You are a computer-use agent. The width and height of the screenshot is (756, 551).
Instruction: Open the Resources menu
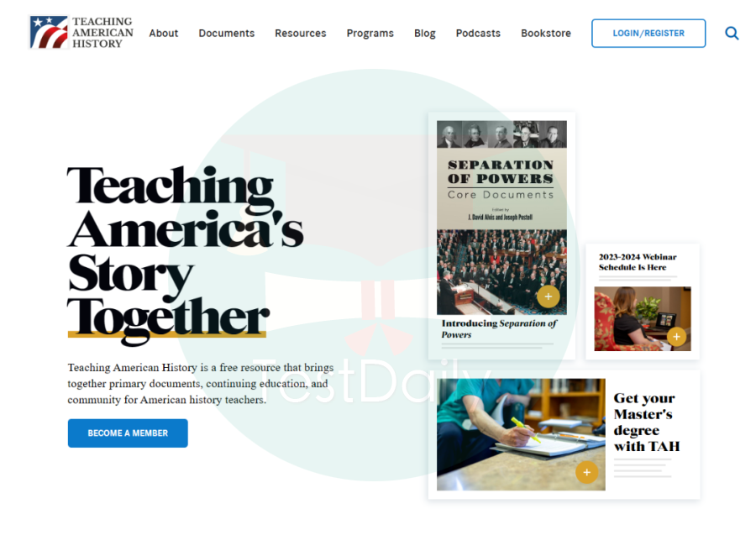pyautogui.click(x=301, y=34)
